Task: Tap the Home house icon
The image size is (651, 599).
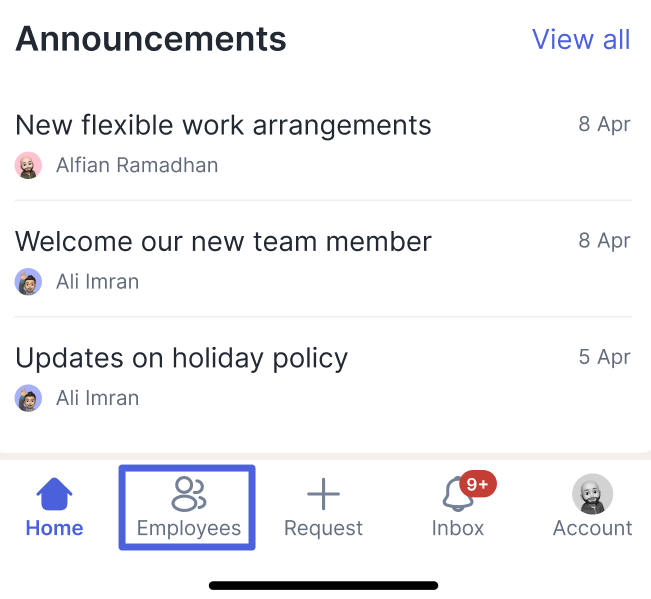Action: coord(54,493)
